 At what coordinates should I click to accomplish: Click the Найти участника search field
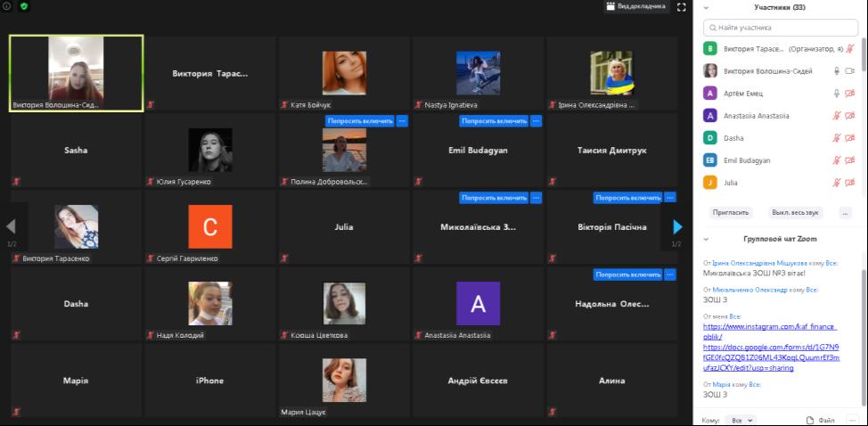(x=780, y=28)
